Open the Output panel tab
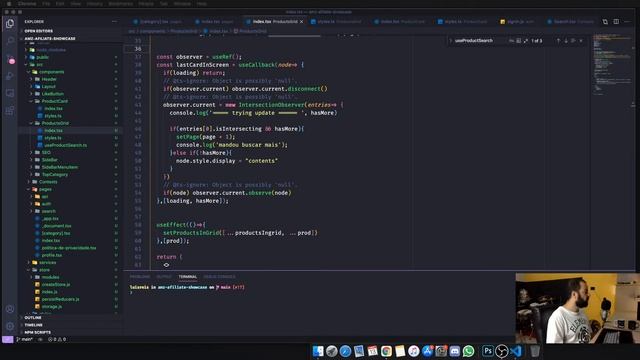The width and height of the screenshot is (640, 360). pos(164,277)
